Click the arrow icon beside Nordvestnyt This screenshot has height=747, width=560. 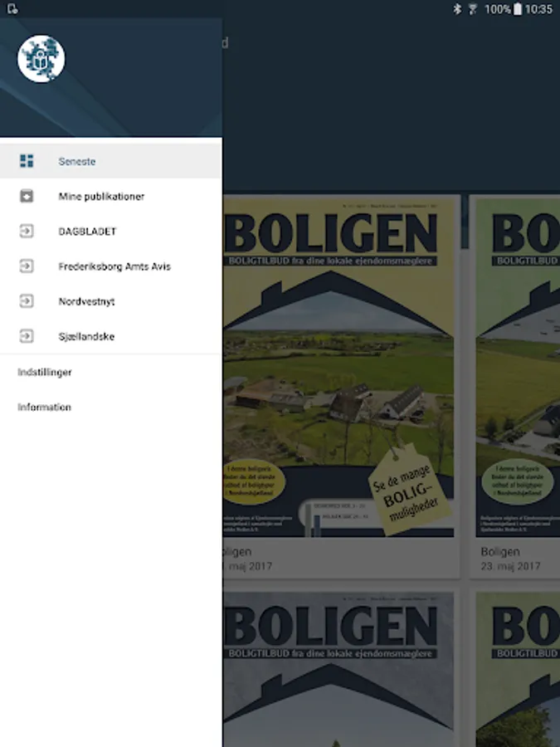(27, 301)
